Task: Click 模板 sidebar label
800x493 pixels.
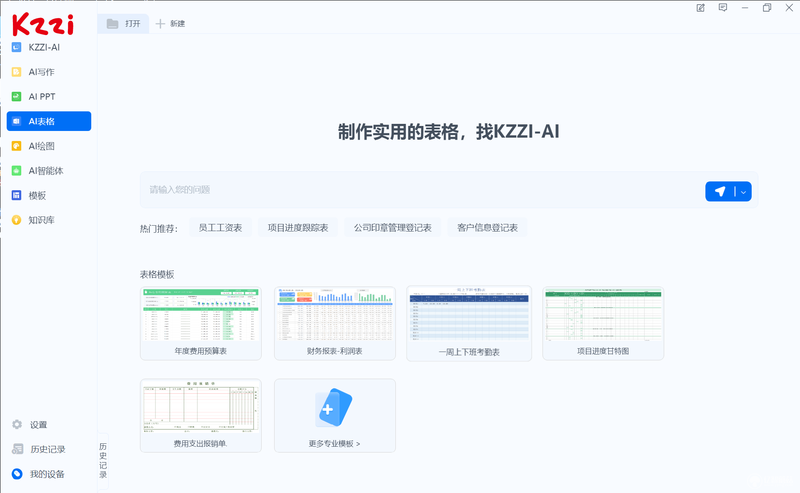Action: (x=37, y=195)
